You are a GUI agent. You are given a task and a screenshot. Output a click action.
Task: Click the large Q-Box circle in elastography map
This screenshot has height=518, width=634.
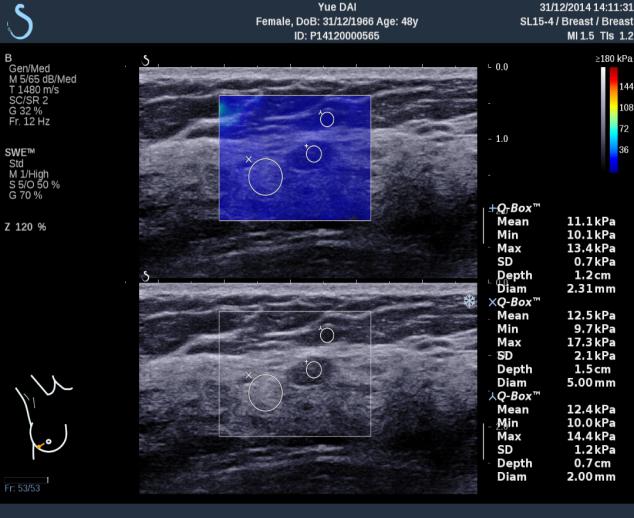[x=265, y=177]
